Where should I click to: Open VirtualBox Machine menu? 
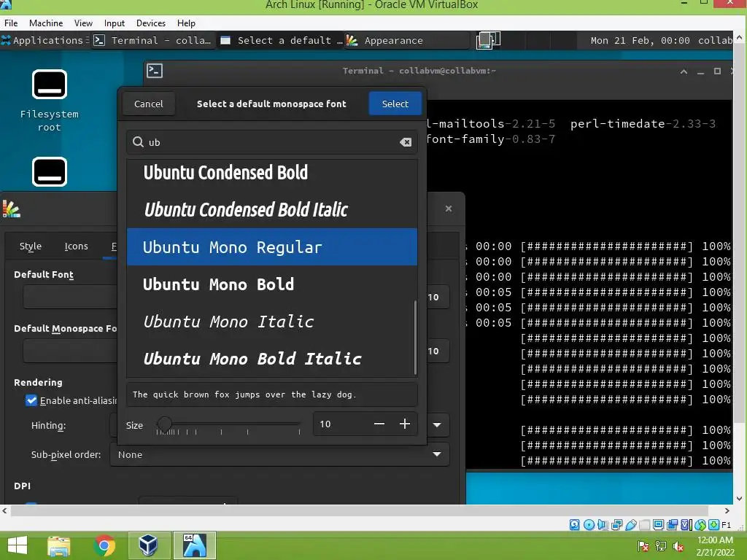(46, 23)
